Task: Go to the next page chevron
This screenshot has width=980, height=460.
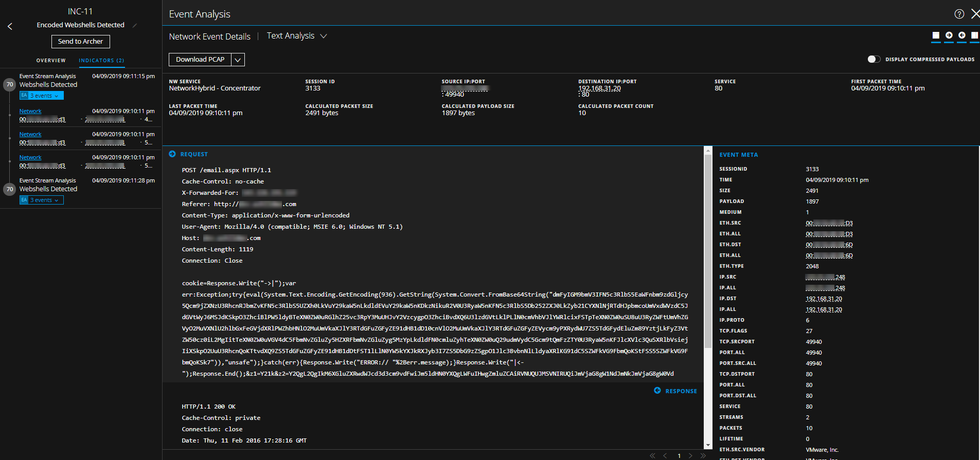Action: [x=690, y=456]
